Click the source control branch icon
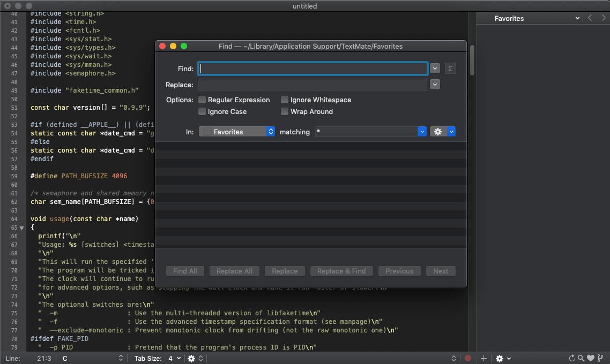Screen dimensions: 610x364 pos(600,358)
